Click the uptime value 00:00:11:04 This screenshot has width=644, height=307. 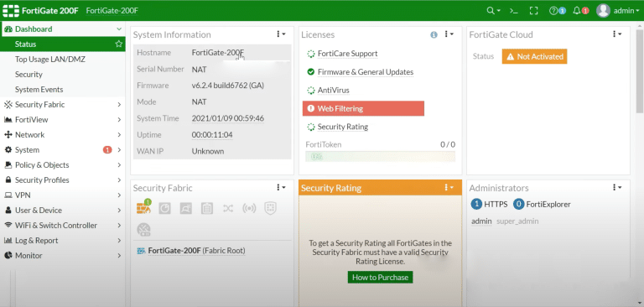(x=212, y=135)
